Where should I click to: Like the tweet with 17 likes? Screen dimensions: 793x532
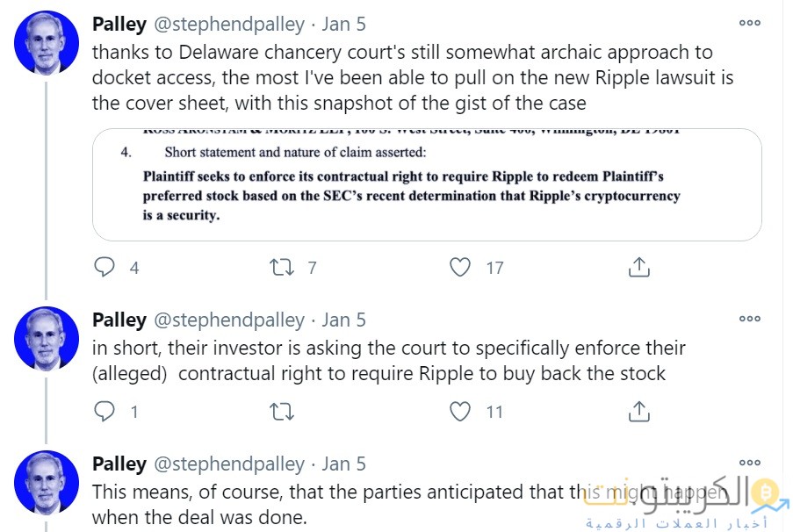tap(460, 267)
